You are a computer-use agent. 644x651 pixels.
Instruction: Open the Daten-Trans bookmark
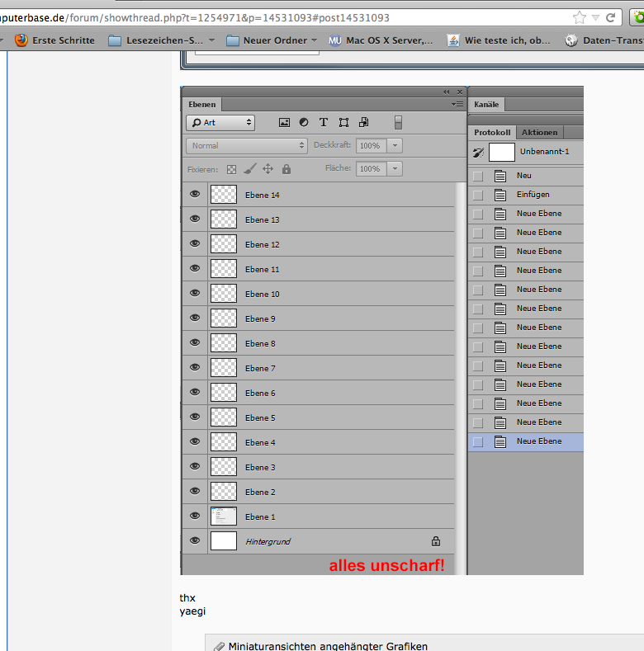click(x=604, y=40)
